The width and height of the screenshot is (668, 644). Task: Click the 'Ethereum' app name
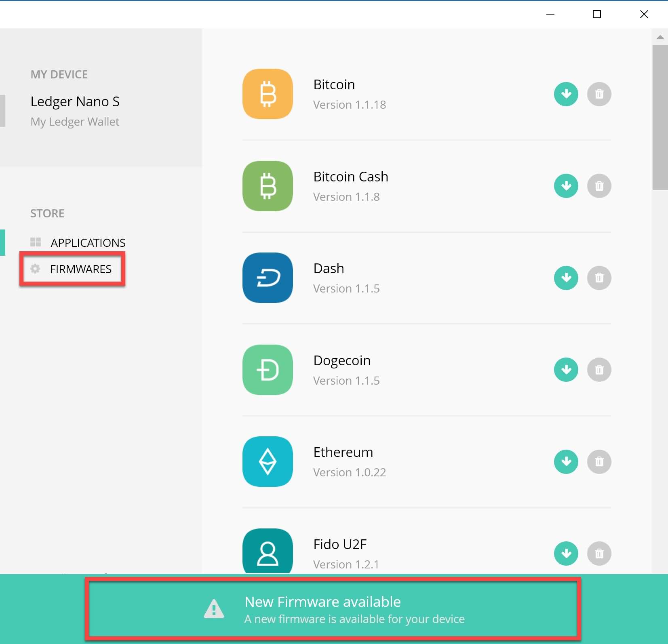[343, 452]
